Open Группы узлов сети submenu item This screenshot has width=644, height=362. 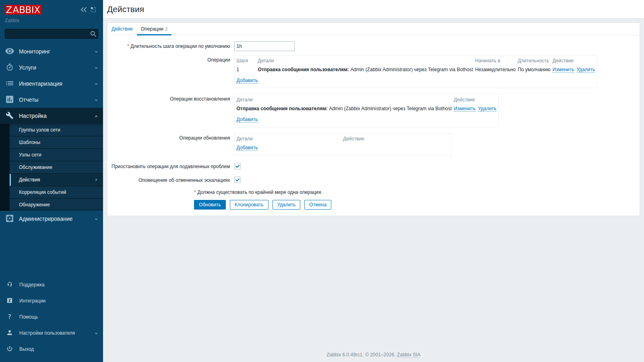tap(56, 130)
